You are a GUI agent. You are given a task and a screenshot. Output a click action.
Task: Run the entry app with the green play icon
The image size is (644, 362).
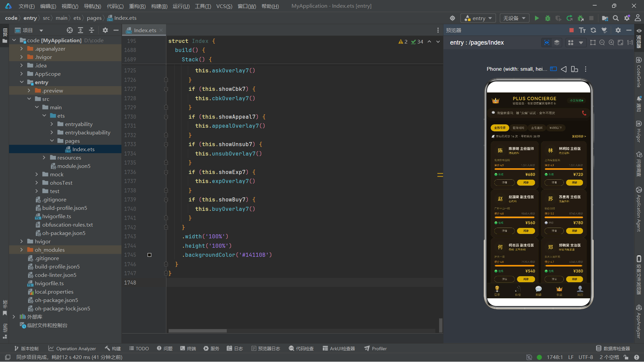pos(537,18)
